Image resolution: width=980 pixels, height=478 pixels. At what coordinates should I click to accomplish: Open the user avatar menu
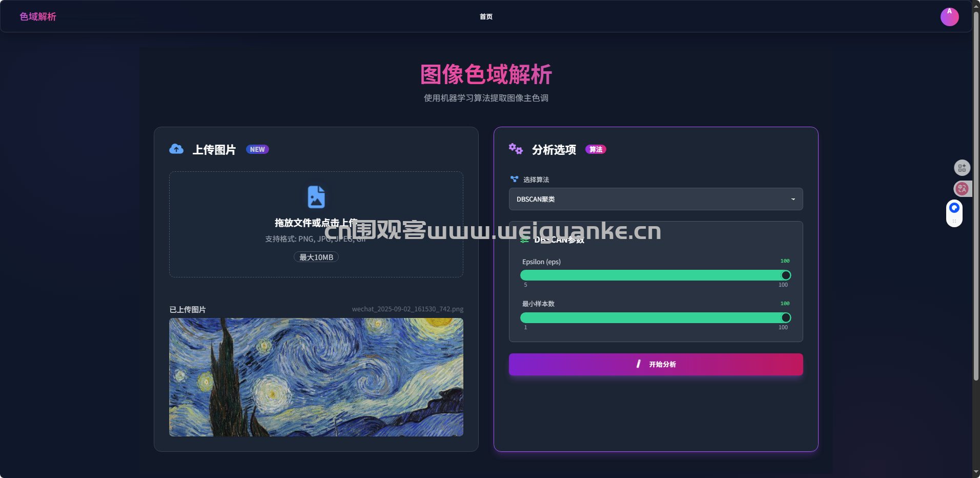(949, 17)
